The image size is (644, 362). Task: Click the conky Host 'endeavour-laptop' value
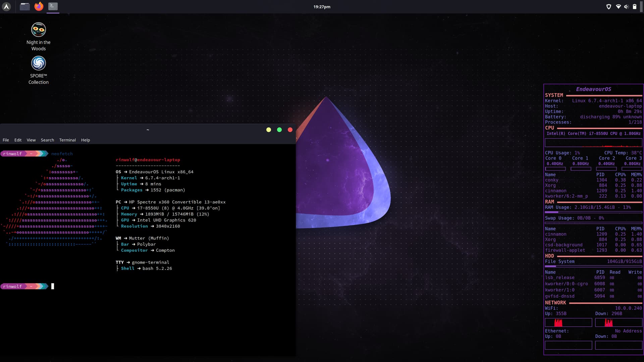620,106
